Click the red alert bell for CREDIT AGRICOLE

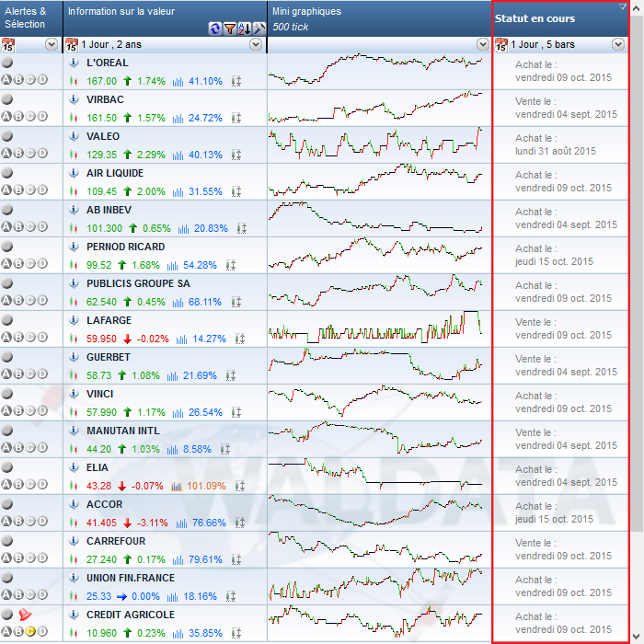25,615
